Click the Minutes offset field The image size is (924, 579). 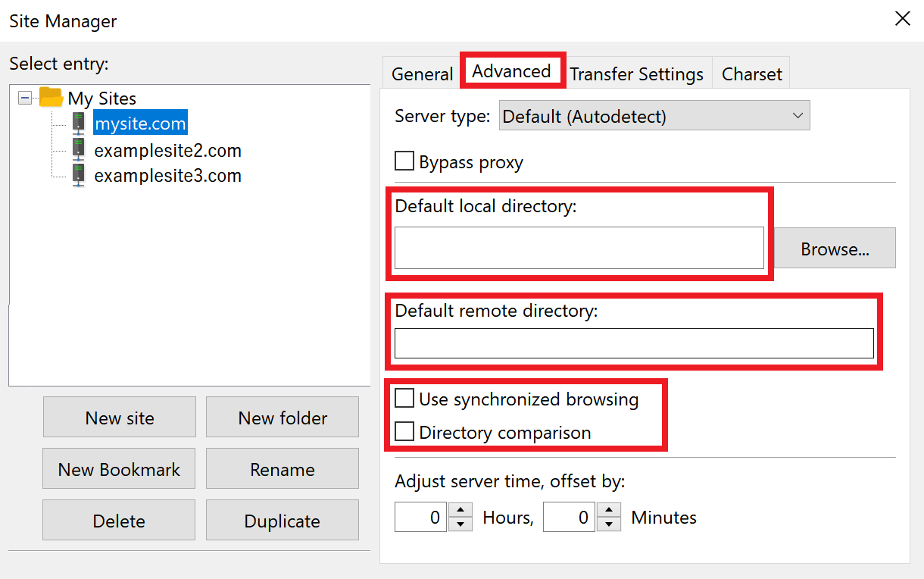coord(569,518)
